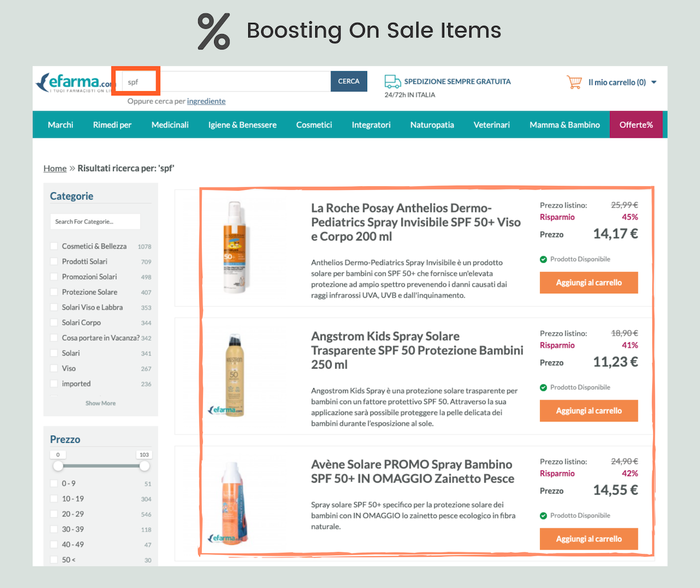The height and width of the screenshot is (588, 700).
Task: Go to Home breadcrumb link
Action: click(55, 168)
